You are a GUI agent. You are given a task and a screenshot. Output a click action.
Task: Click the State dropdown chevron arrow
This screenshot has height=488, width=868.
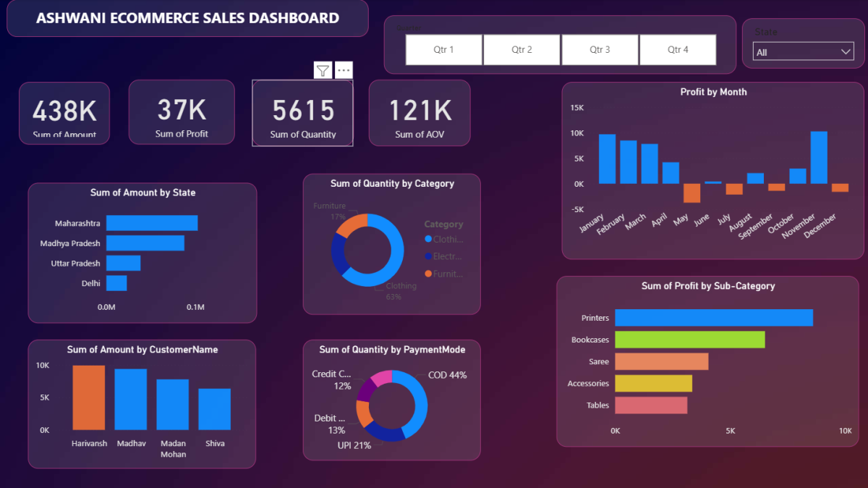(846, 52)
